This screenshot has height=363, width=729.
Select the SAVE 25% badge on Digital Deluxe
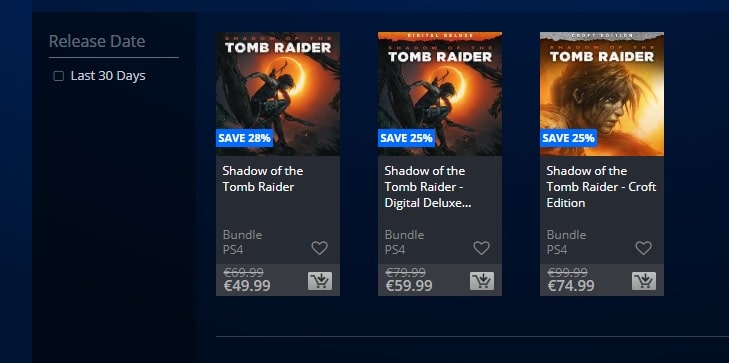[x=406, y=138]
